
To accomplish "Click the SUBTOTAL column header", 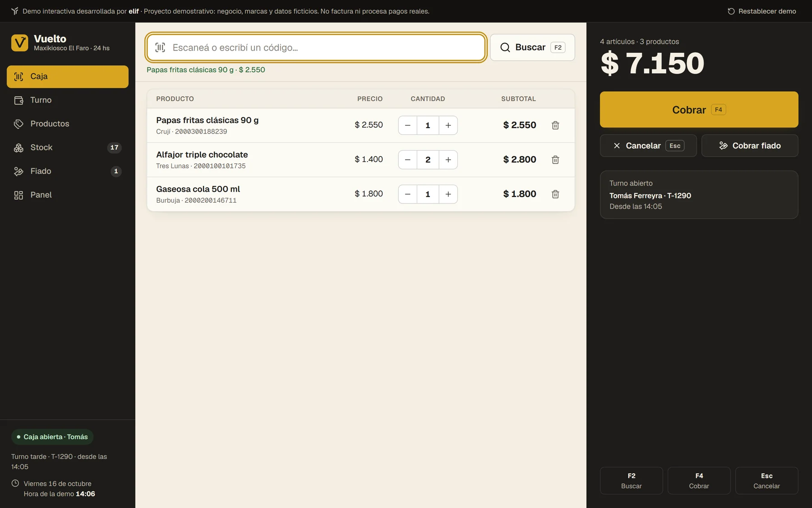I will (519, 99).
